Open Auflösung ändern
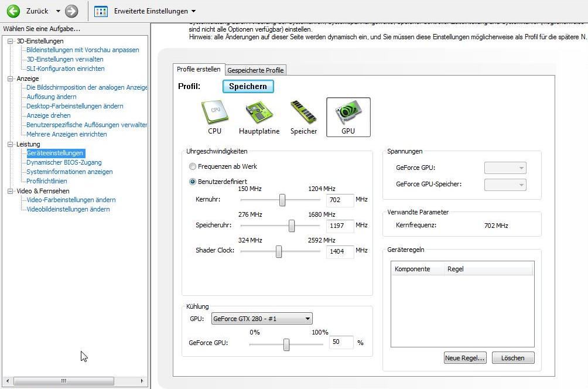Image resolution: width=588 pixels, height=389 pixels. 52,97
